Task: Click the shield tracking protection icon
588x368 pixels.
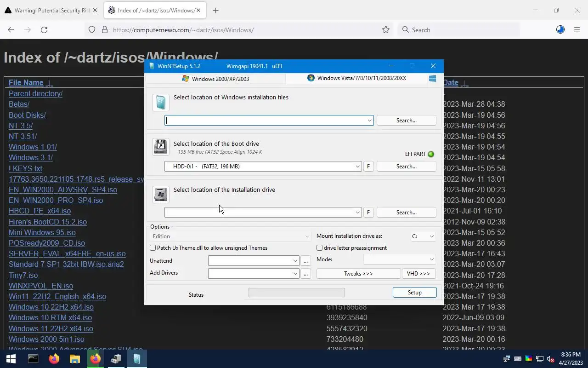Action: point(92,30)
